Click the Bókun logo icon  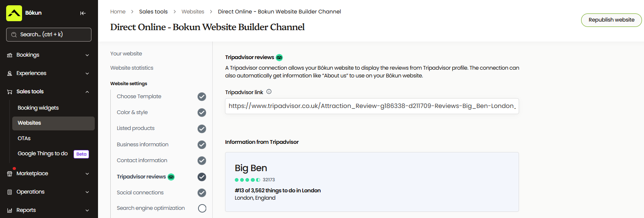point(14,13)
